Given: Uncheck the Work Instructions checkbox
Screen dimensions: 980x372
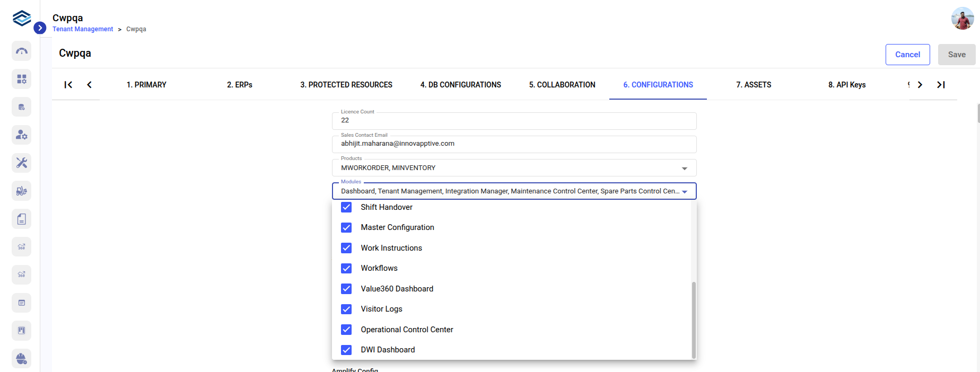Looking at the screenshot, I should pos(346,248).
